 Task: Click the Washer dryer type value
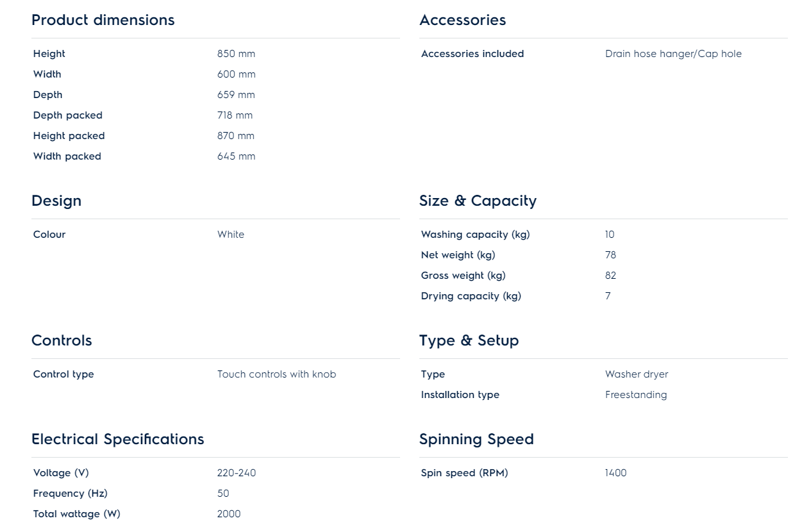[x=637, y=374]
